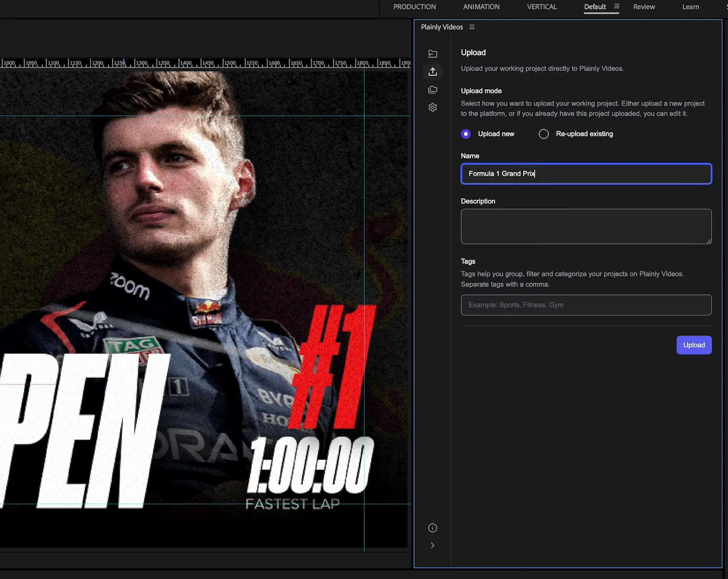Click the timeline ruler near the 1250 mark
Screen dimensions: 728x579
coord(119,63)
